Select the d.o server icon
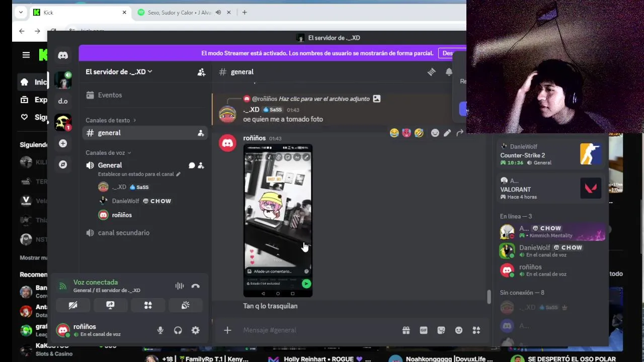Viewport: 644px width, 362px height. [x=63, y=101]
